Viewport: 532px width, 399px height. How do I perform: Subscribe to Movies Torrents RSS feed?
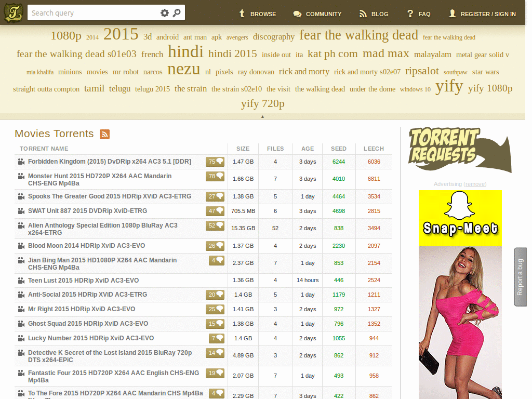click(104, 135)
